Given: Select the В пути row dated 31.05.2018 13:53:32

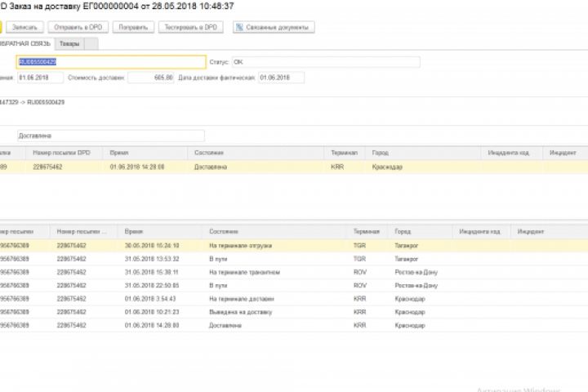Looking at the screenshot, I should click(294, 259).
